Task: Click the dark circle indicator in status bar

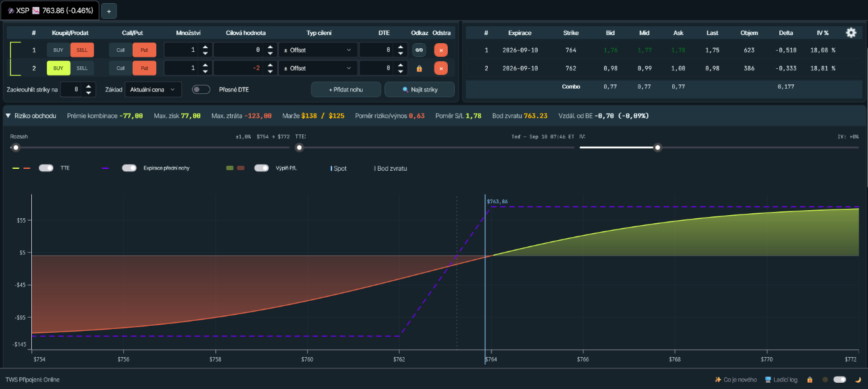Action: [x=825, y=380]
